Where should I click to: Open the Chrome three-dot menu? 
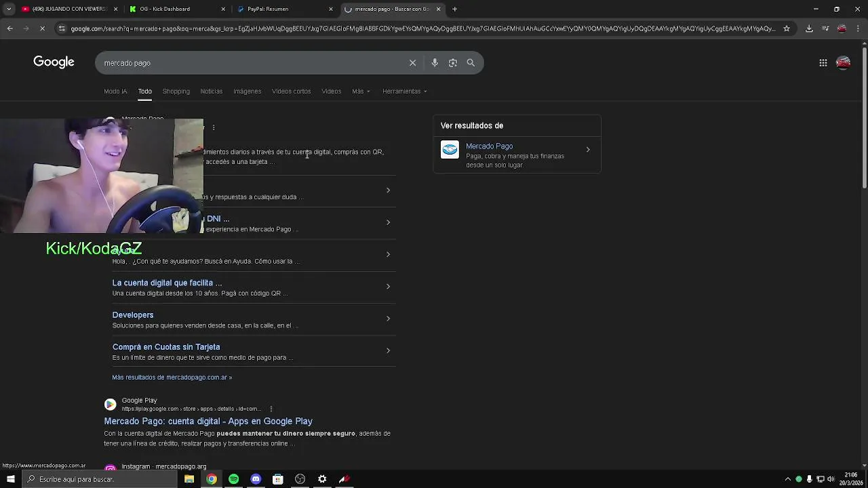click(x=858, y=28)
